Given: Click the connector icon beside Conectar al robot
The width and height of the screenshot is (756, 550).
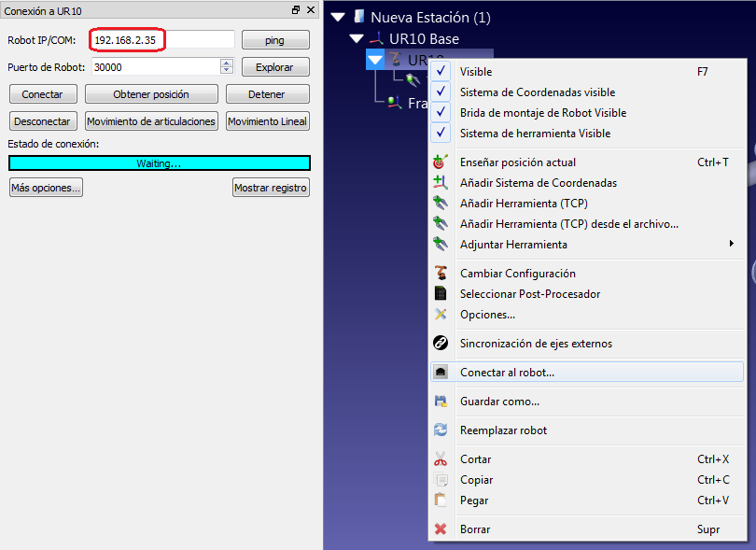Looking at the screenshot, I should click(441, 372).
